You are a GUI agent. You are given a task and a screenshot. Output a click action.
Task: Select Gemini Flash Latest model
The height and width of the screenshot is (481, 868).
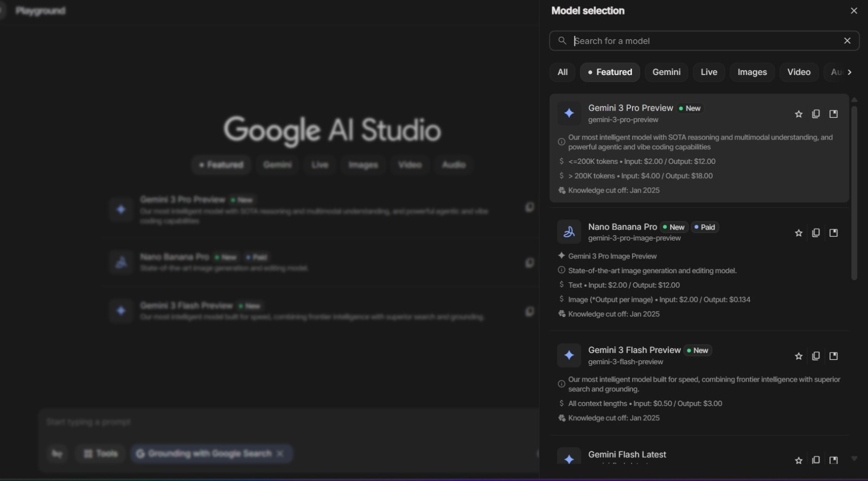click(627, 455)
